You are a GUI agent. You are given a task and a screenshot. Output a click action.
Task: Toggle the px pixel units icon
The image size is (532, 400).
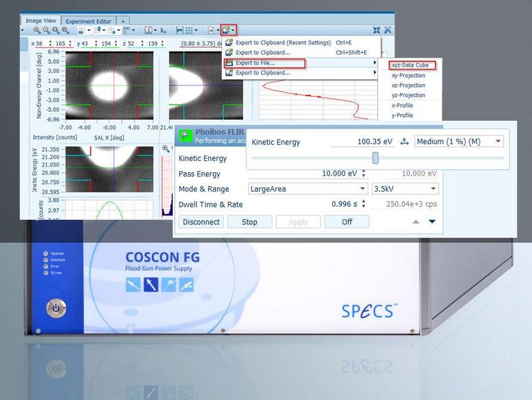pyautogui.click(x=180, y=31)
